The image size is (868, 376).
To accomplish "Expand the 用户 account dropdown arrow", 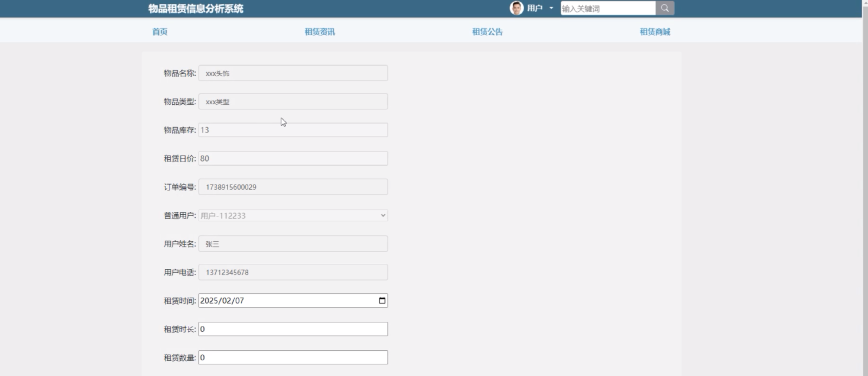I will click(551, 8).
